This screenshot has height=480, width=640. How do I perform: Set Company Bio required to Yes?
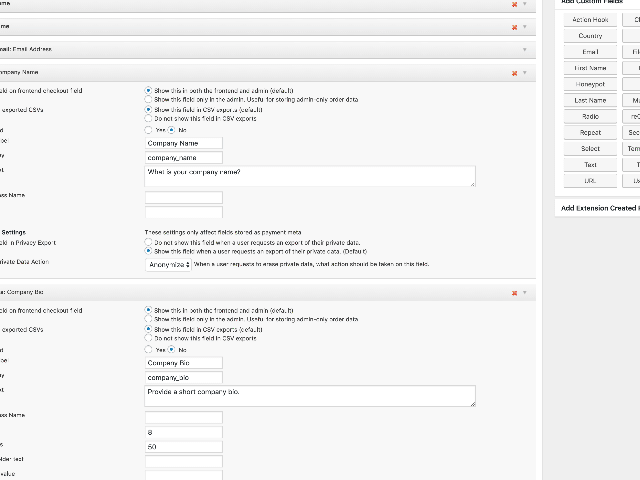tap(149, 350)
